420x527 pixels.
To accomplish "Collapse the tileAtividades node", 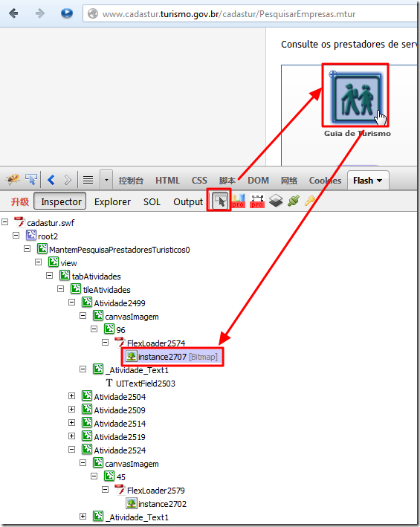I will pyautogui.click(x=60, y=288).
